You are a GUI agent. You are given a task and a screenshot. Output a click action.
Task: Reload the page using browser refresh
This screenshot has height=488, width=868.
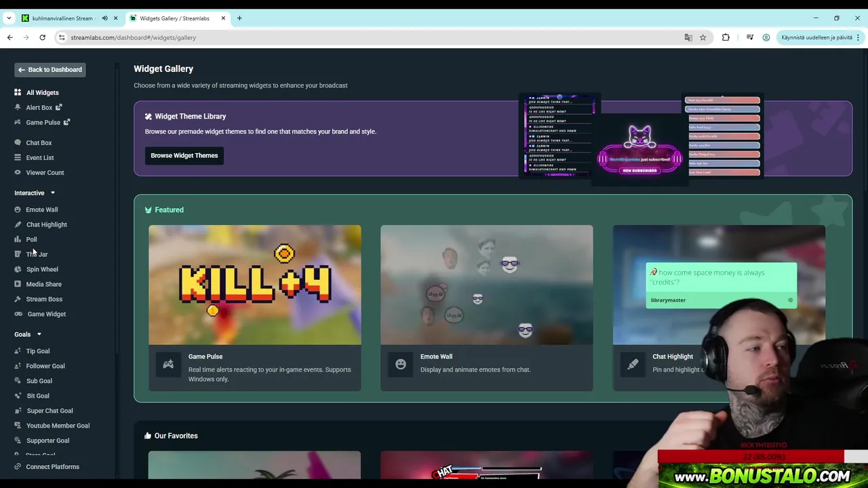pos(42,37)
